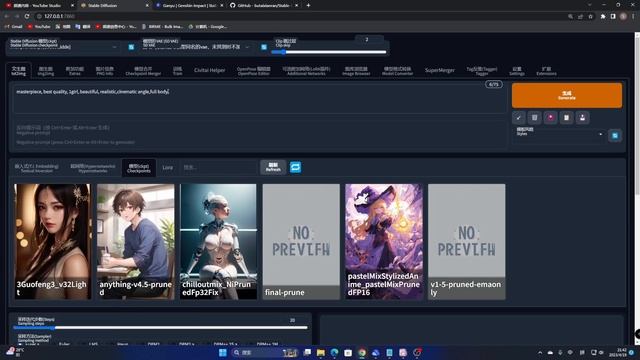Click the extra networks search field

pos(219,168)
